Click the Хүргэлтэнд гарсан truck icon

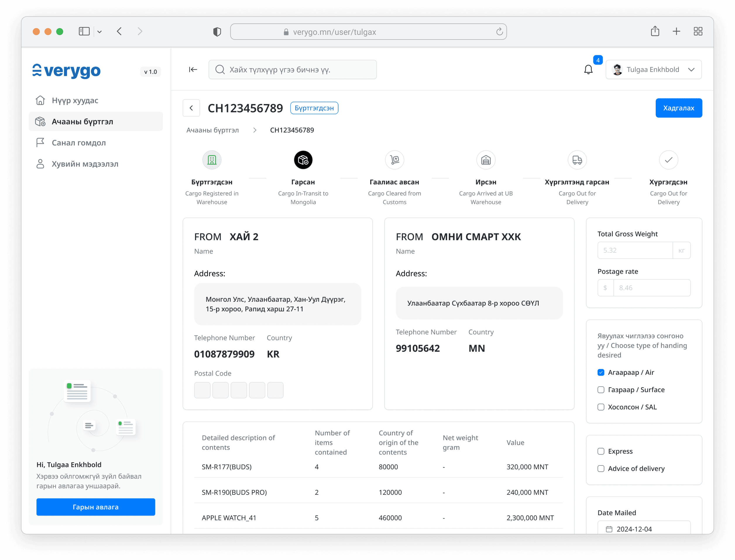[577, 160]
